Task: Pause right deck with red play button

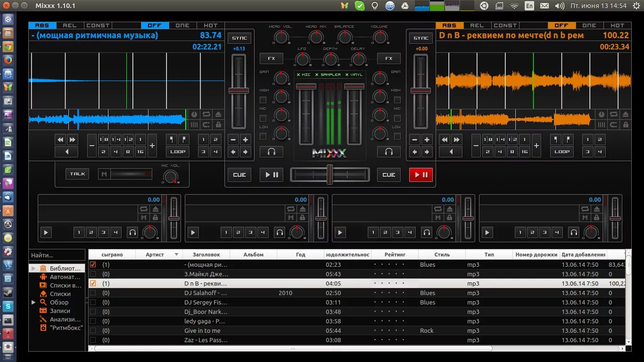Action: pyautogui.click(x=421, y=175)
